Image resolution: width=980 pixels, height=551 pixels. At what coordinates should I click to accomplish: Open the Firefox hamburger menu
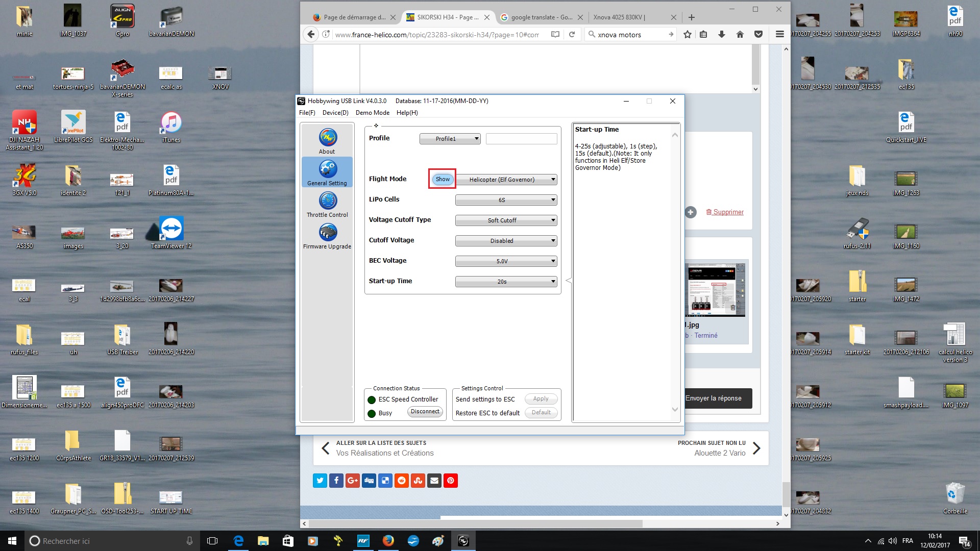pyautogui.click(x=779, y=35)
